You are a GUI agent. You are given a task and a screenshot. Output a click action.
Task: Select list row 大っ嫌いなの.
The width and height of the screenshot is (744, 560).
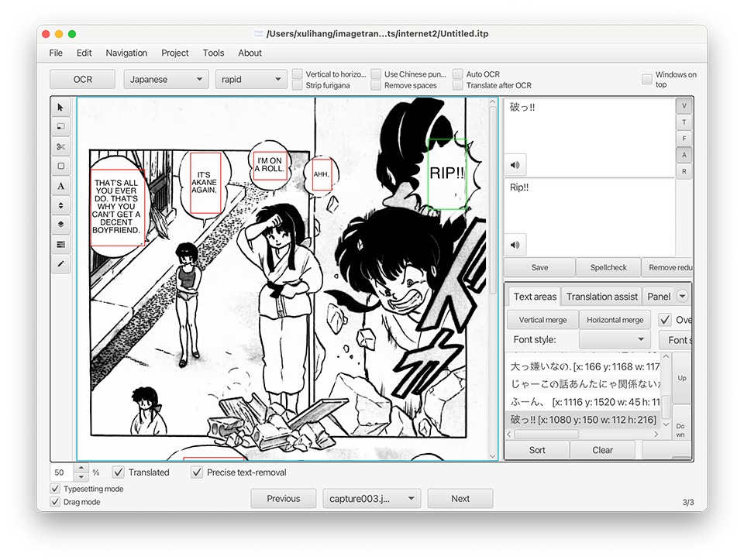click(x=583, y=366)
